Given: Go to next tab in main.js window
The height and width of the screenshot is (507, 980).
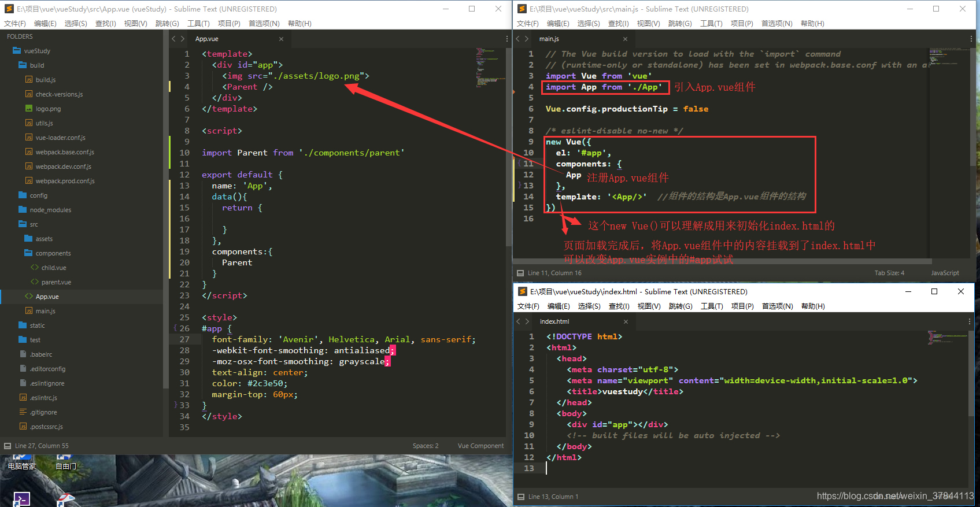Looking at the screenshot, I should point(526,39).
